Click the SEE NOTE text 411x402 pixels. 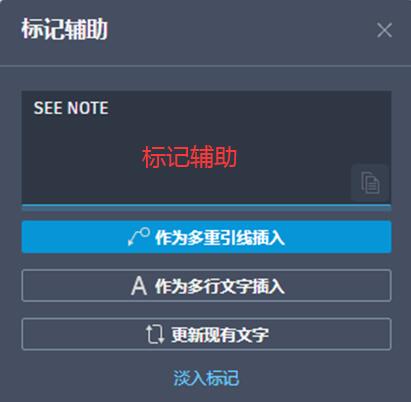[71, 108]
